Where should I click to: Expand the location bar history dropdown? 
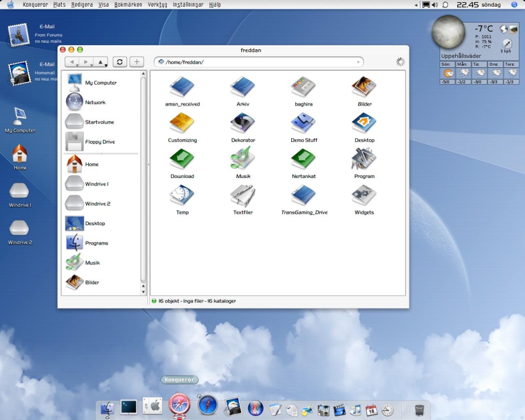(358, 62)
